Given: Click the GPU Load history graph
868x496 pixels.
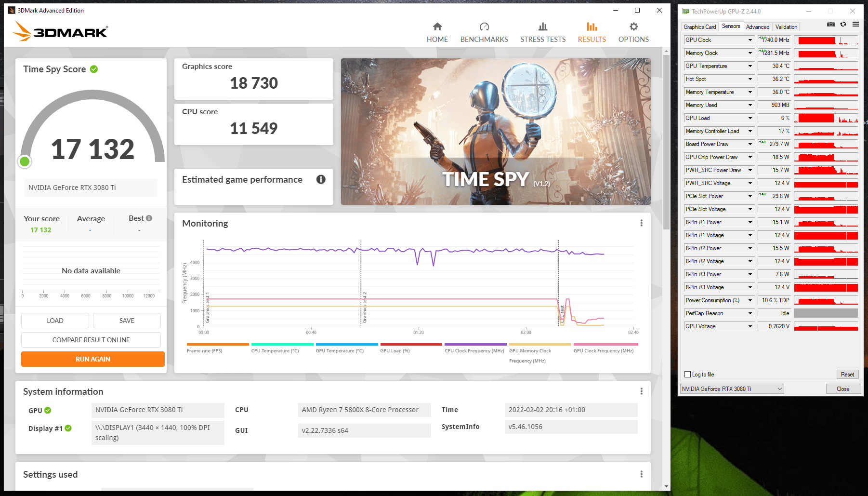Looking at the screenshot, I should tap(826, 118).
